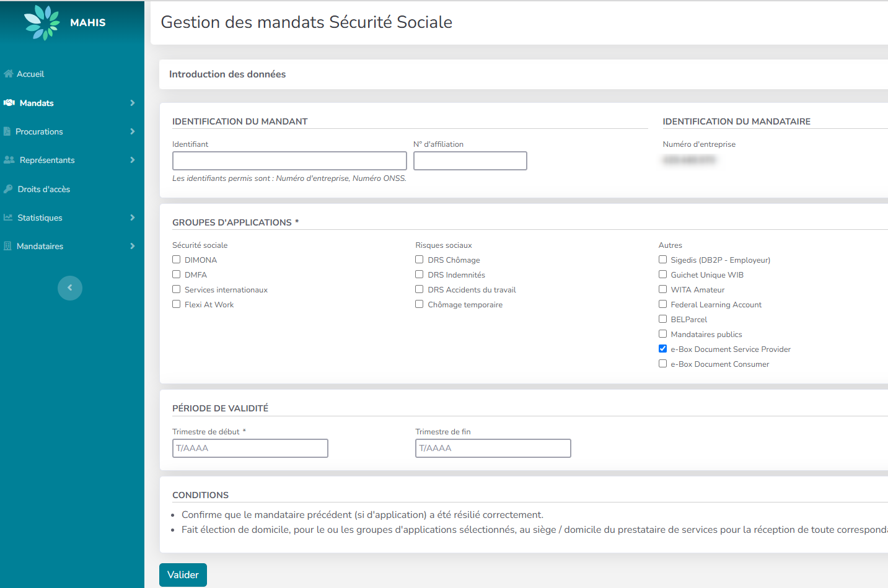Click the Procurations document icon
Image resolution: width=888 pixels, height=588 pixels.
click(x=7, y=131)
